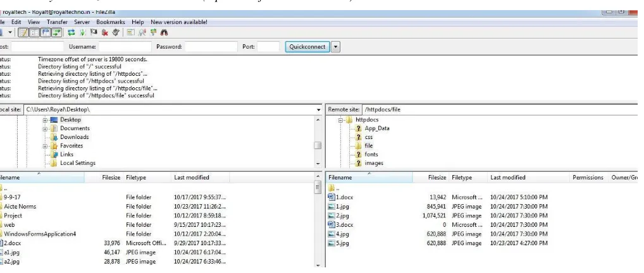
Task: Sort local files by Last modified column
Action: click(201, 178)
